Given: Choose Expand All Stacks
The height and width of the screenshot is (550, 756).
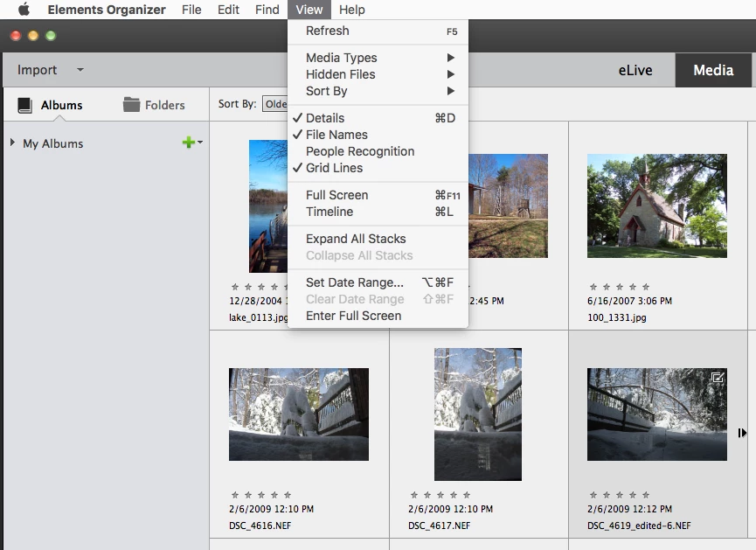Looking at the screenshot, I should (x=378, y=239).
